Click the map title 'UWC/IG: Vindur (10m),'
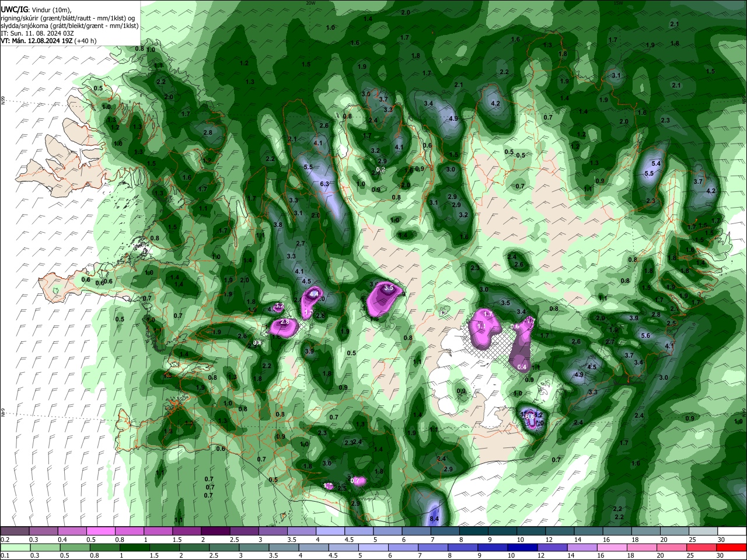747x560 pixels. tap(36, 10)
